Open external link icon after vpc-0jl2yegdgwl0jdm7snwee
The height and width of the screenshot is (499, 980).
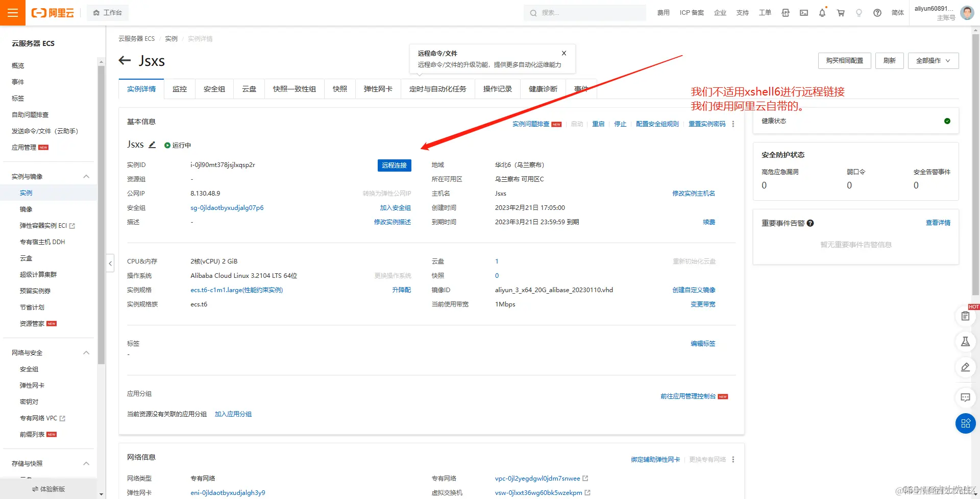[585, 479]
